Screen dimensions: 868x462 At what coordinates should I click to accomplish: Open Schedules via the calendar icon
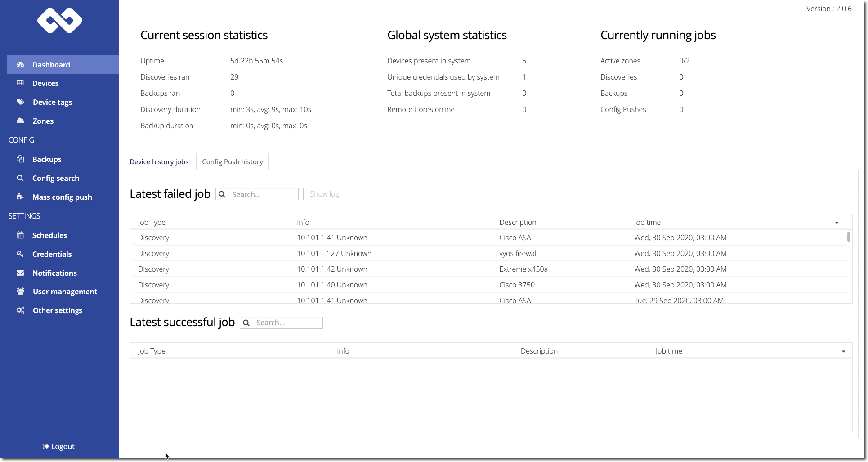pyautogui.click(x=20, y=235)
